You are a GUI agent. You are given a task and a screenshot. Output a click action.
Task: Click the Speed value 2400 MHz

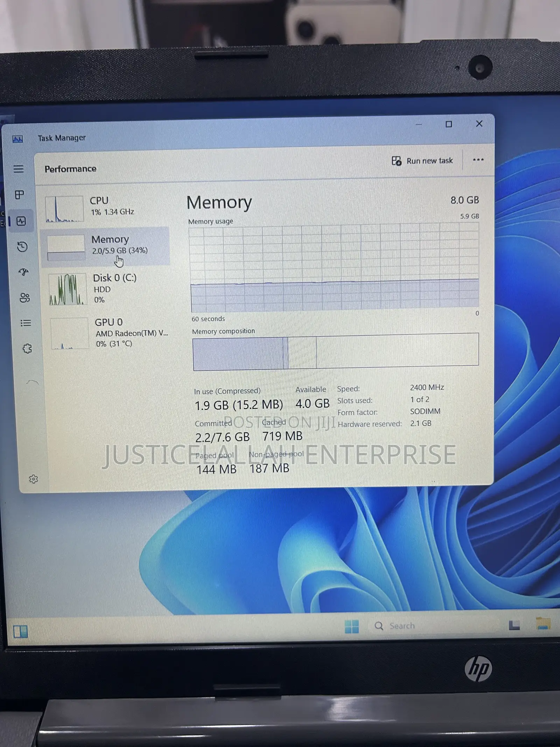427,388
